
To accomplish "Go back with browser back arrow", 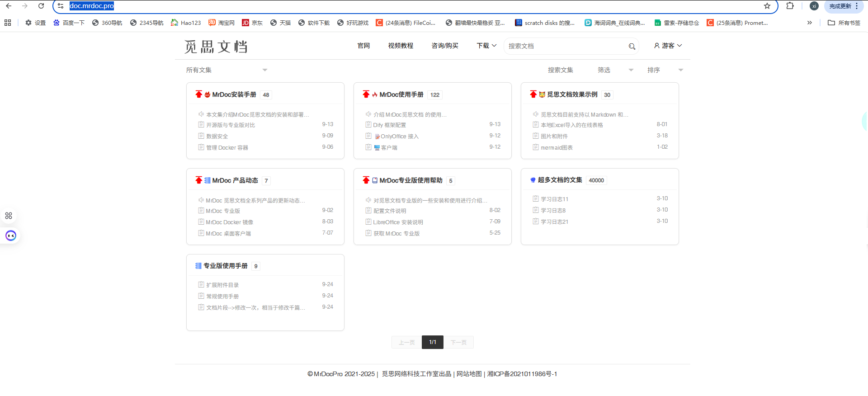I will tap(9, 6).
